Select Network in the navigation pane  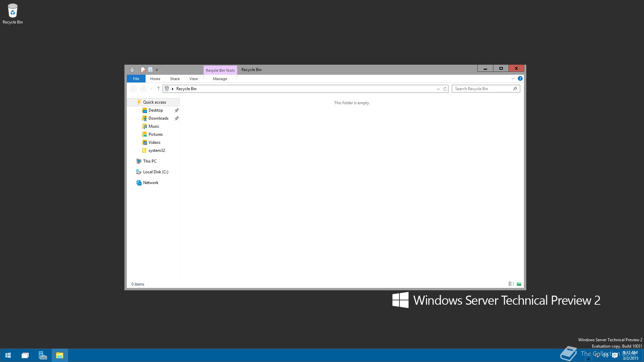click(x=151, y=183)
